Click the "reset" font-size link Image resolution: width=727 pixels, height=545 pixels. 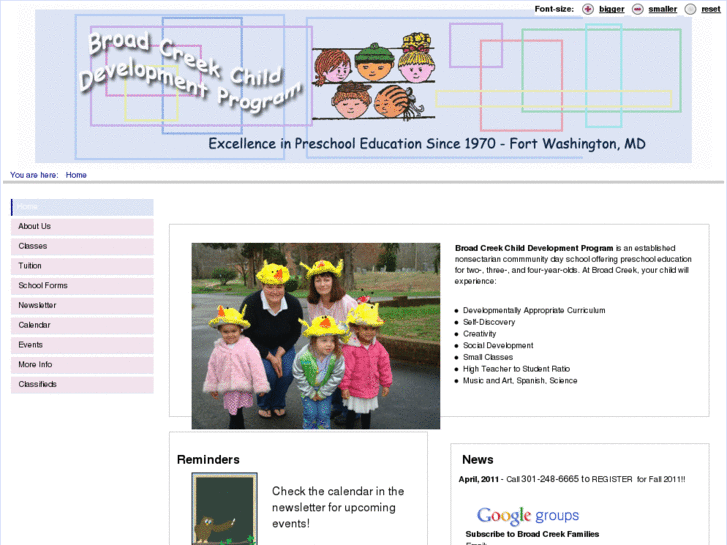[x=711, y=9]
